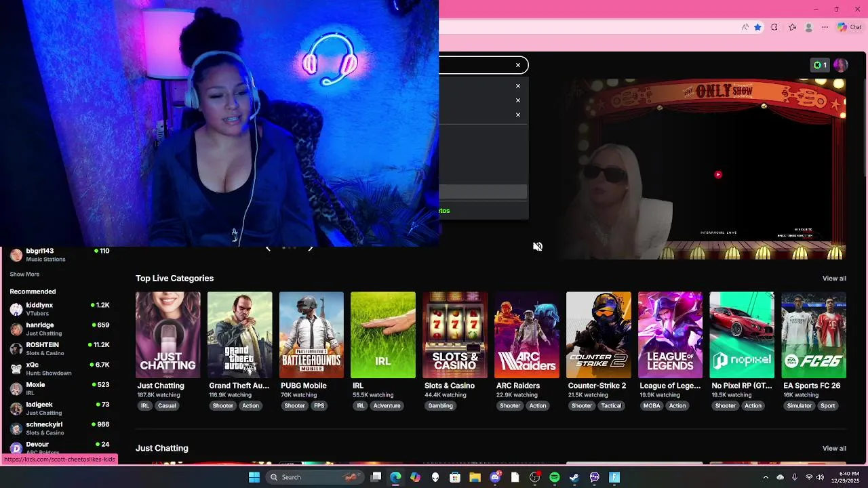Viewport: 868px width, 488px height.
Task: Remove the third search history entry
Action: (518, 115)
